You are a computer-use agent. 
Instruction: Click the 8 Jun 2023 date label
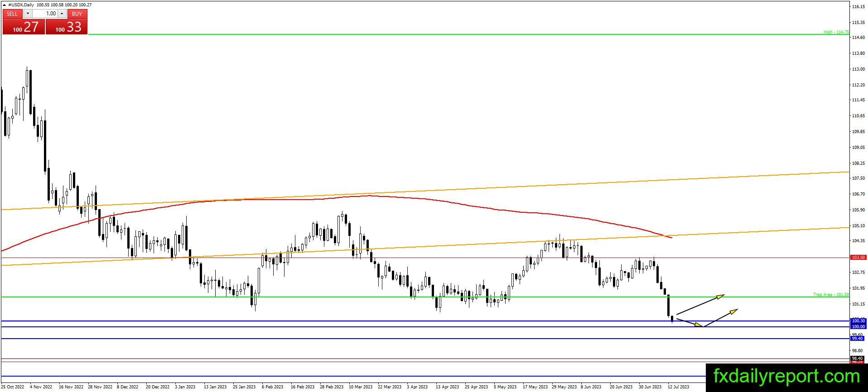[591, 387]
